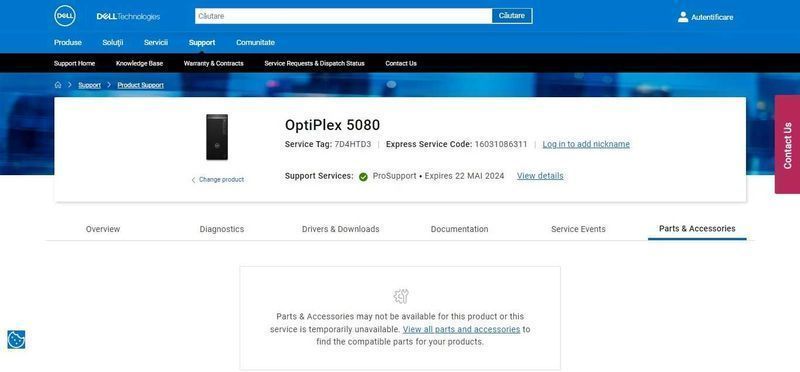800x372 pixels.
Task: Click the Service Tag 7D4HTD3 value
Action: pos(353,144)
